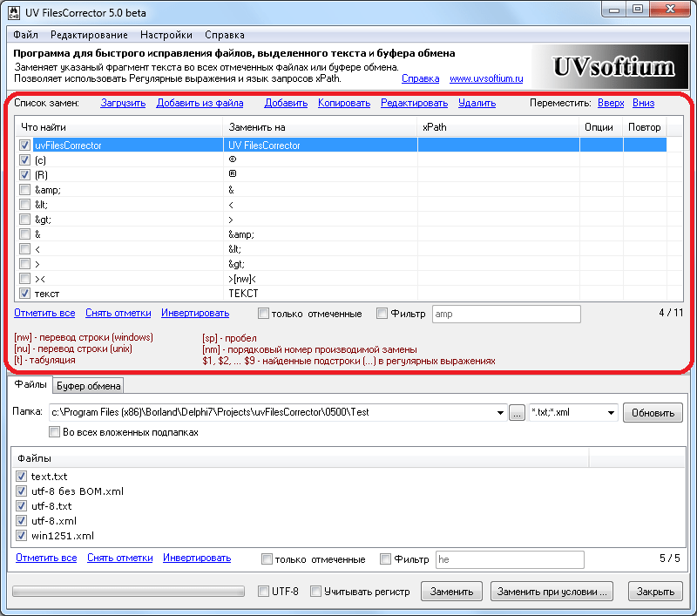Uncheck the win1251.xml file checkbox
The height and width of the screenshot is (616, 697).
coord(21,536)
